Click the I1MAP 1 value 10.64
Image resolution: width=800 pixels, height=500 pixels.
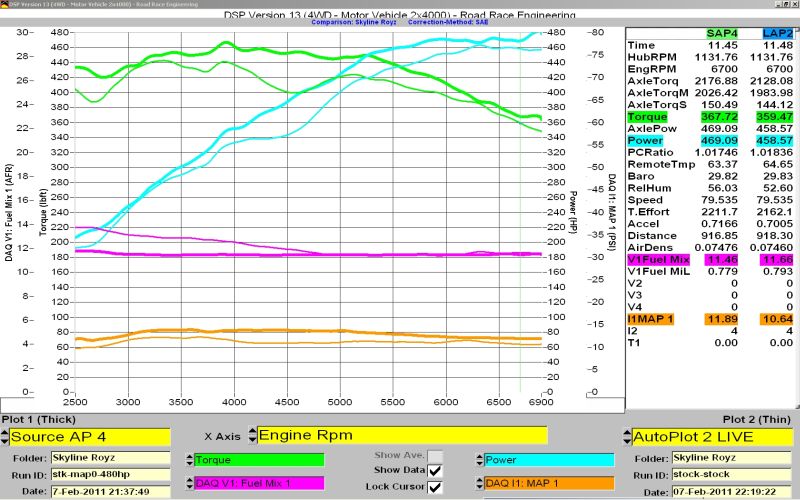click(778, 319)
